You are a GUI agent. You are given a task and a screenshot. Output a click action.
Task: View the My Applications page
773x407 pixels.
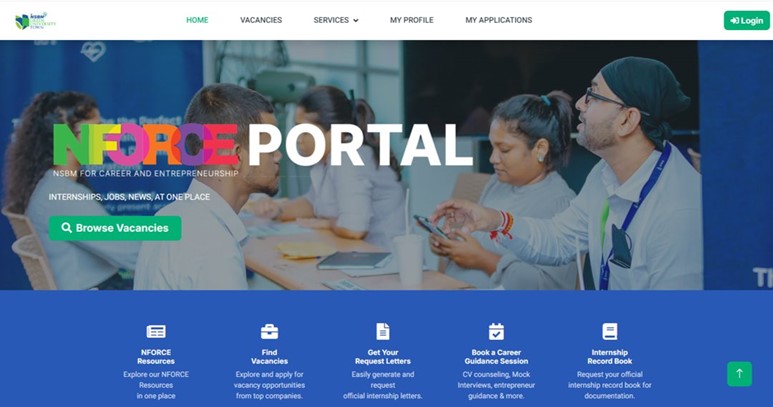pyautogui.click(x=498, y=20)
